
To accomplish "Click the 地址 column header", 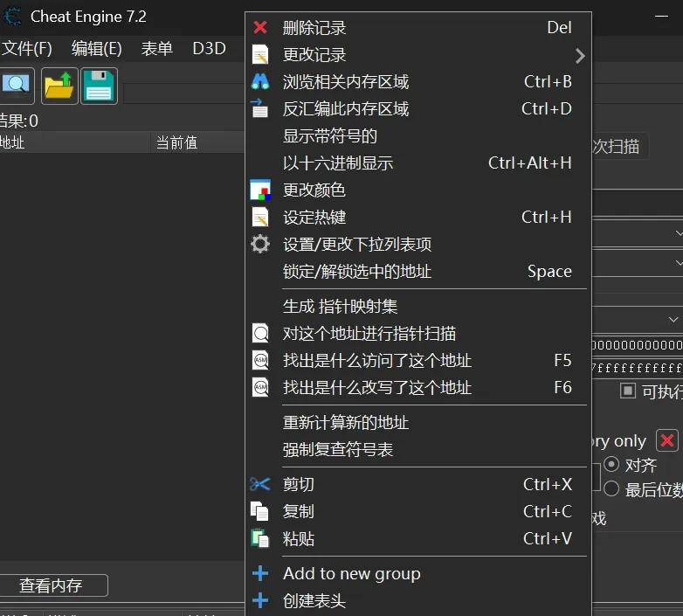I will [74, 142].
